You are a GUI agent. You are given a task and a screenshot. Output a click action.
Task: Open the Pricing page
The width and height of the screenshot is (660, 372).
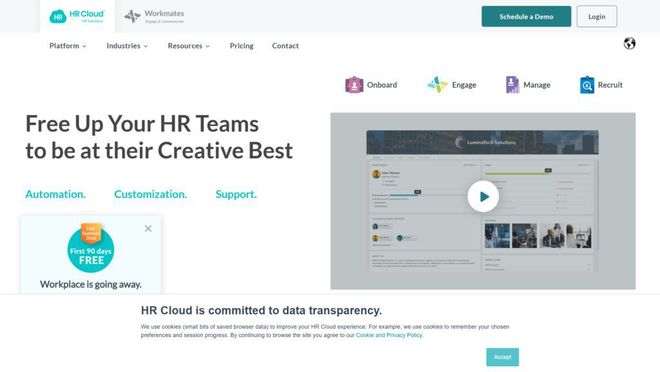(242, 45)
